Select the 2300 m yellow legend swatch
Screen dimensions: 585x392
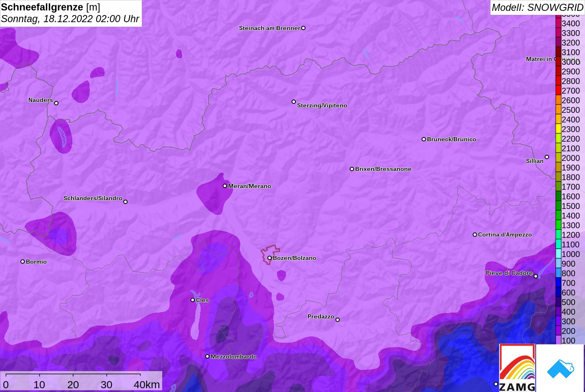point(558,129)
